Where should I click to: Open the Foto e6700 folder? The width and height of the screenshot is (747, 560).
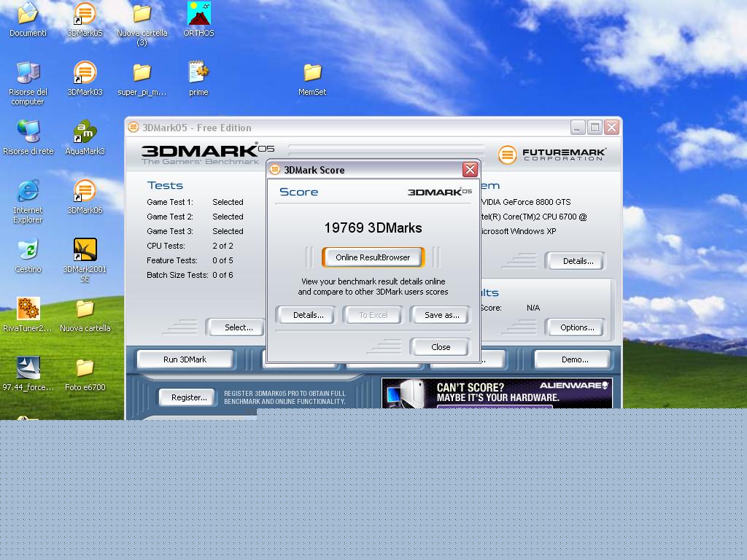click(x=85, y=374)
